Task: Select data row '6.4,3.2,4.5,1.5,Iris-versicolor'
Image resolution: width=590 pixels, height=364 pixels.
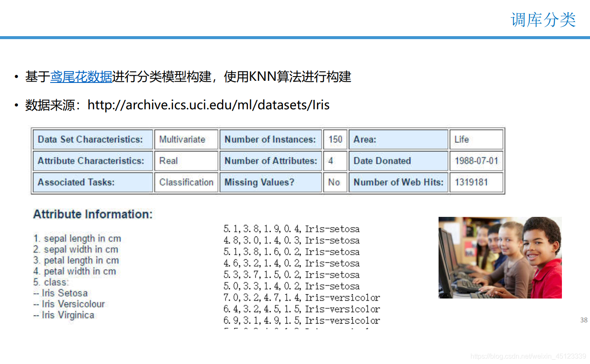Action: pyautogui.click(x=302, y=309)
